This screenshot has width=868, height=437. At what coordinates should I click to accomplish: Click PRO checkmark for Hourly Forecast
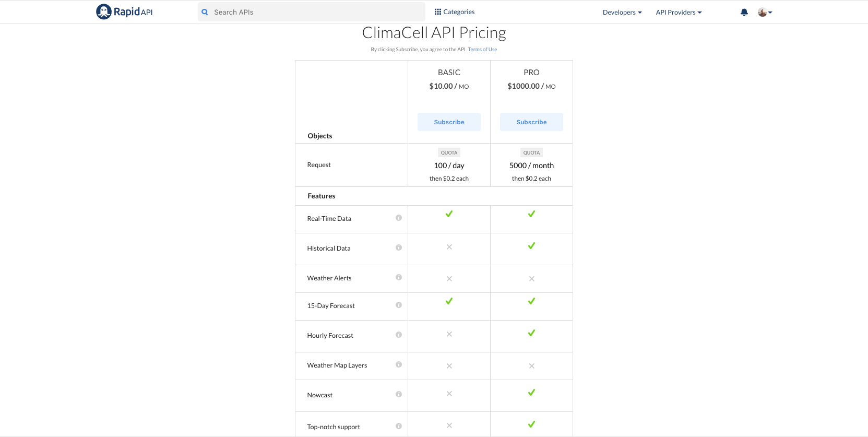(531, 333)
